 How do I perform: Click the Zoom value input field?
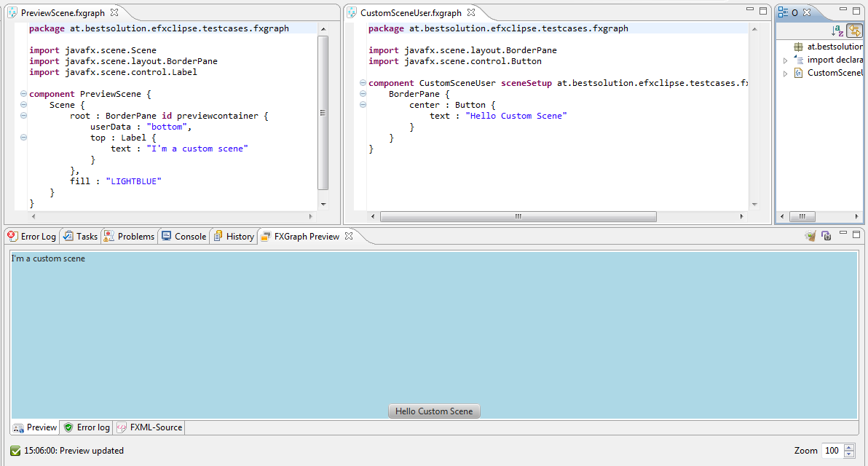click(832, 451)
